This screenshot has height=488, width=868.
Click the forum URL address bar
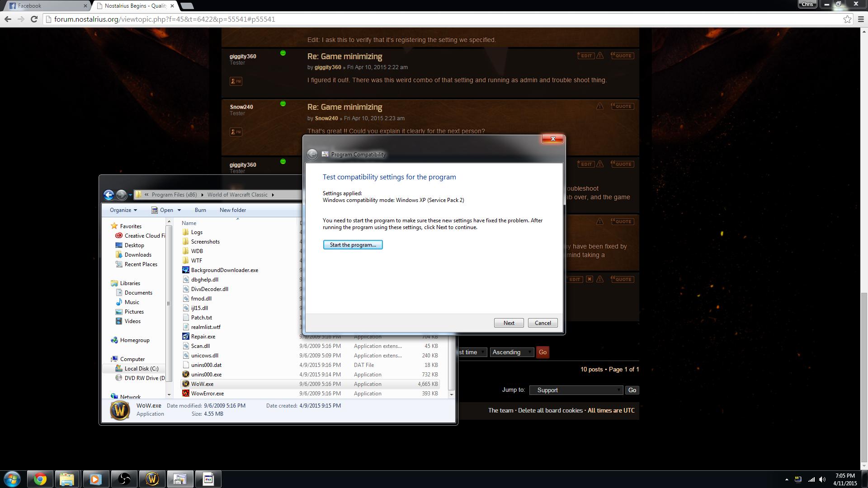[443, 19]
